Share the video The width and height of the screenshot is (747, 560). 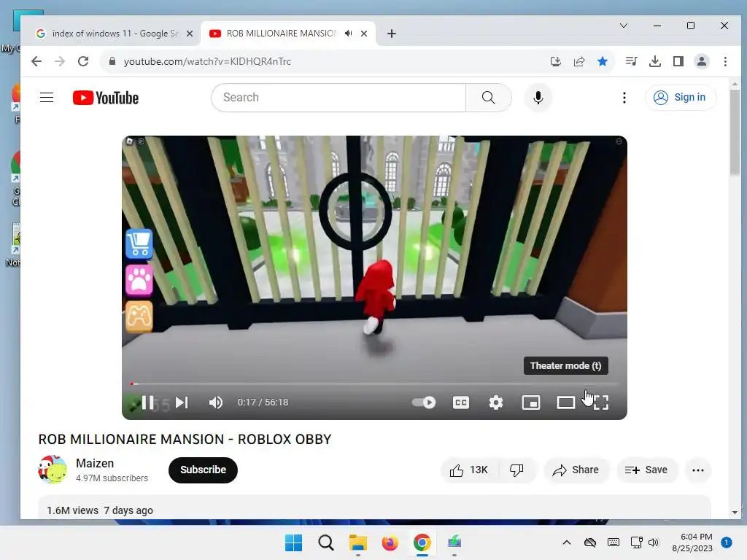point(576,470)
